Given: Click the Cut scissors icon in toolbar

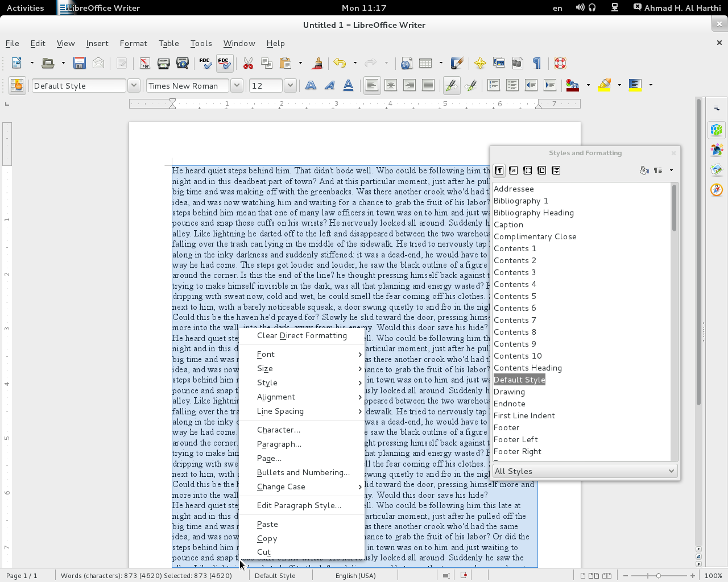Looking at the screenshot, I should [248, 63].
